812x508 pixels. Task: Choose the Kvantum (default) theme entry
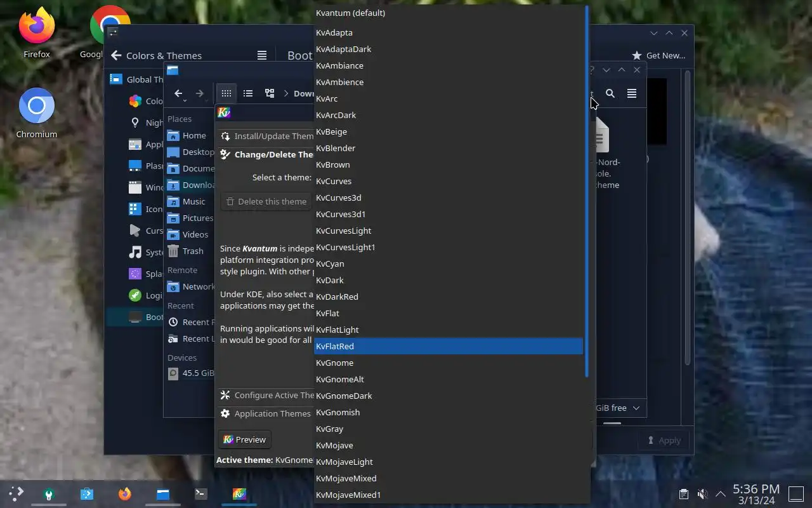tap(449, 13)
